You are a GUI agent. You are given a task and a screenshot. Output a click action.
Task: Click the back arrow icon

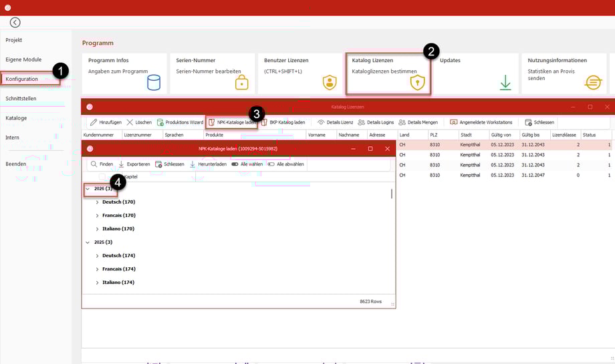pyautogui.click(x=15, y=23)
